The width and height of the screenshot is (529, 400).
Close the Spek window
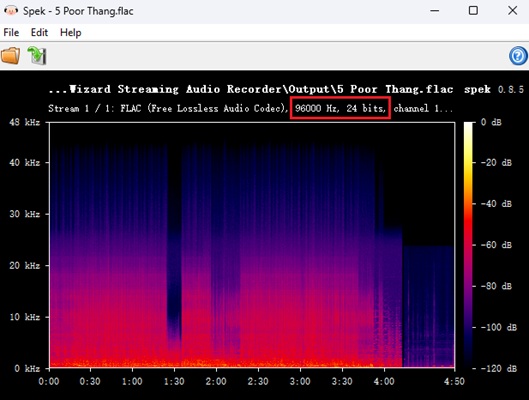(x=512, y=11)
